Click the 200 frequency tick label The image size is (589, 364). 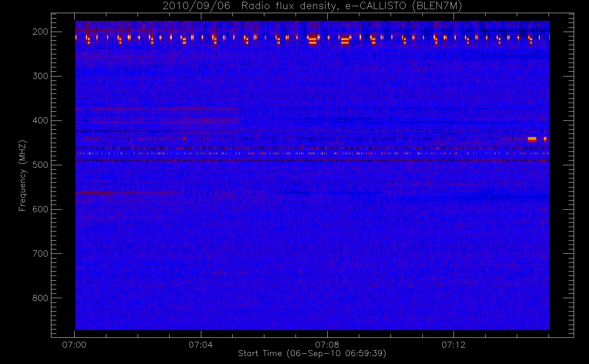(x=40, y=32)
